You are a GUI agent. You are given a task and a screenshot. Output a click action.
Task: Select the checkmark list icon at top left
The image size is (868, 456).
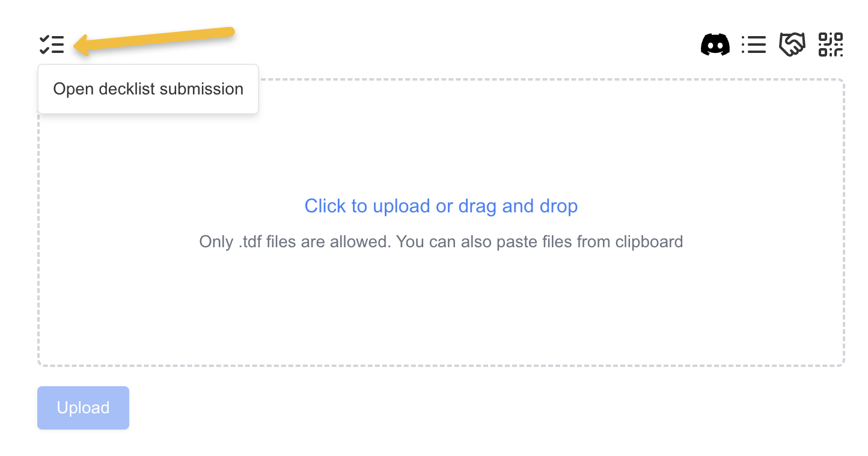52,45
